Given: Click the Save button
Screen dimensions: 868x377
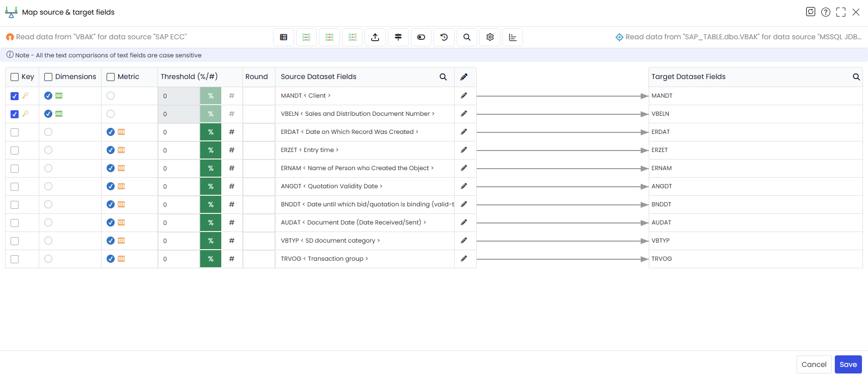Looking at the screenshot, I should click(x=848, y=364).
